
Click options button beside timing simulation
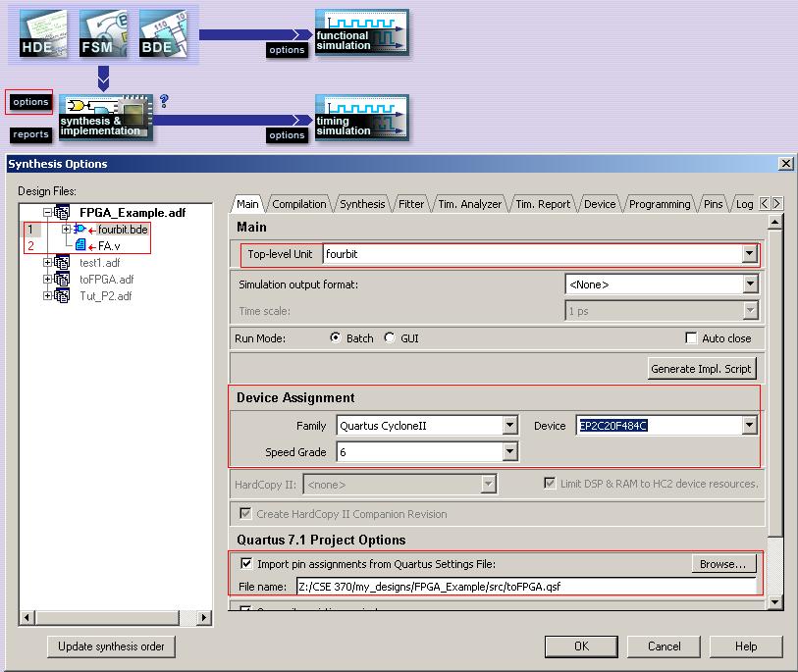click(287, 134)
